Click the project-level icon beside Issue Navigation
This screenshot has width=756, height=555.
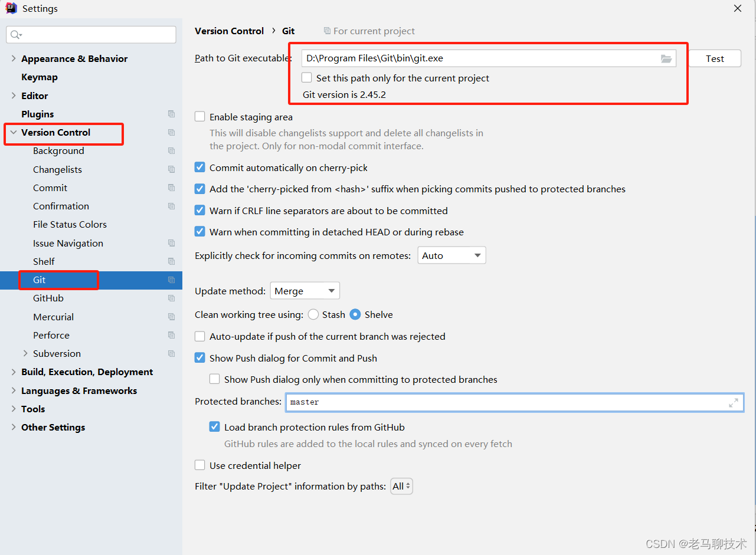[171, 243]
